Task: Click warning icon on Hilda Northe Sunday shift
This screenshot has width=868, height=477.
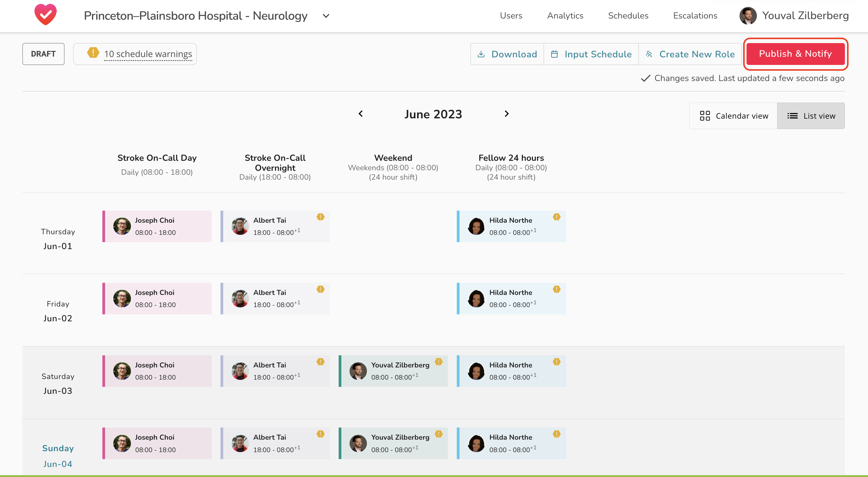Action: [x=557, y=434]
